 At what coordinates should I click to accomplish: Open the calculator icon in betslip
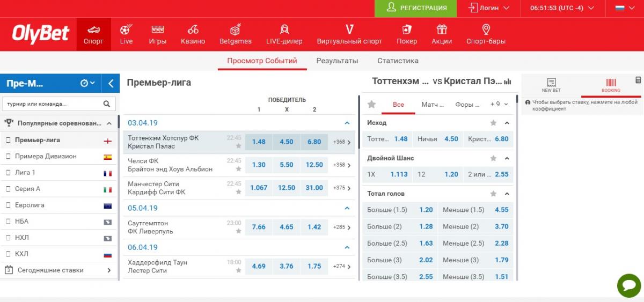tap(638, 80)
